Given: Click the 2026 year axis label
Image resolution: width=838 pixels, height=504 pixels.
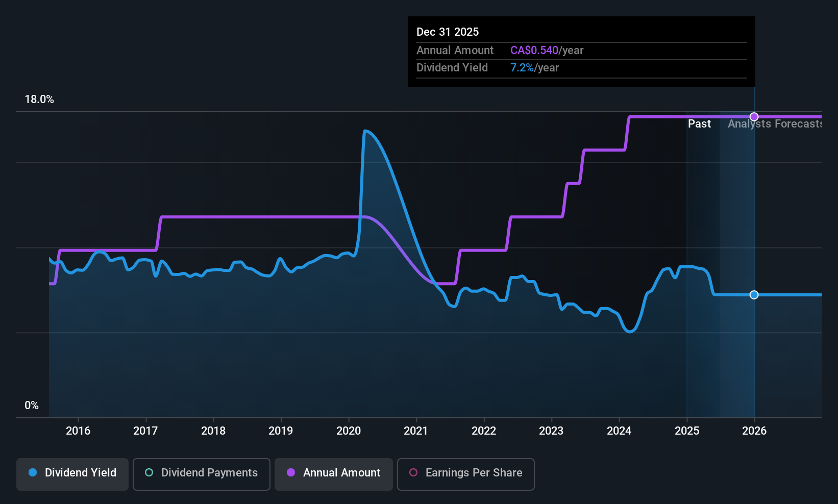Looking at the screenshot, I should 754,431.
